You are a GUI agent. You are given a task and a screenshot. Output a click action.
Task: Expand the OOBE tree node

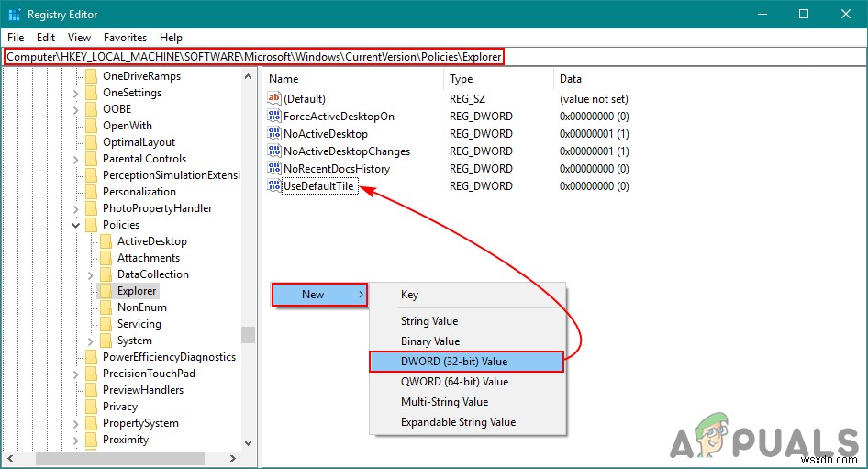click(76, 110)
